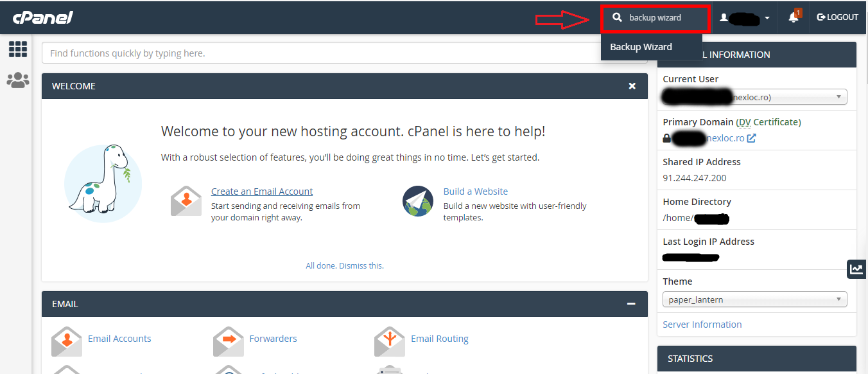Open the apps grid icon in sidebar
868x374 pixels.
pyautogui.click(x=18, y=49)
